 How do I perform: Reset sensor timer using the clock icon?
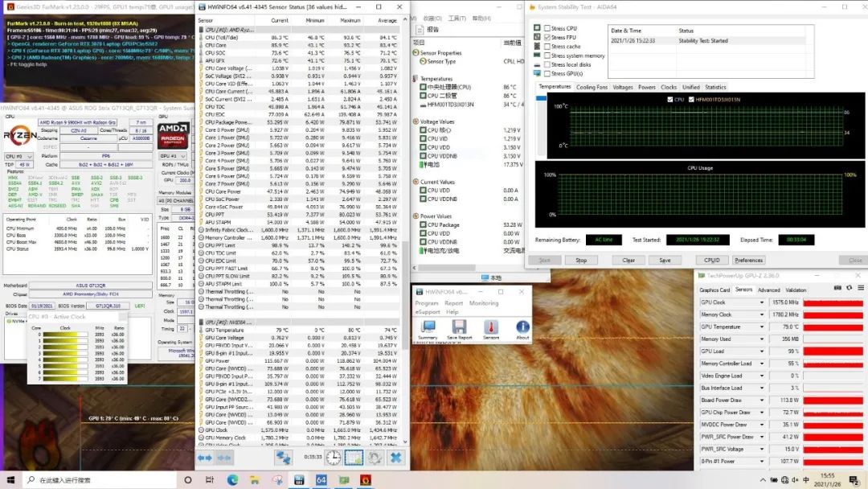(333, 458)
